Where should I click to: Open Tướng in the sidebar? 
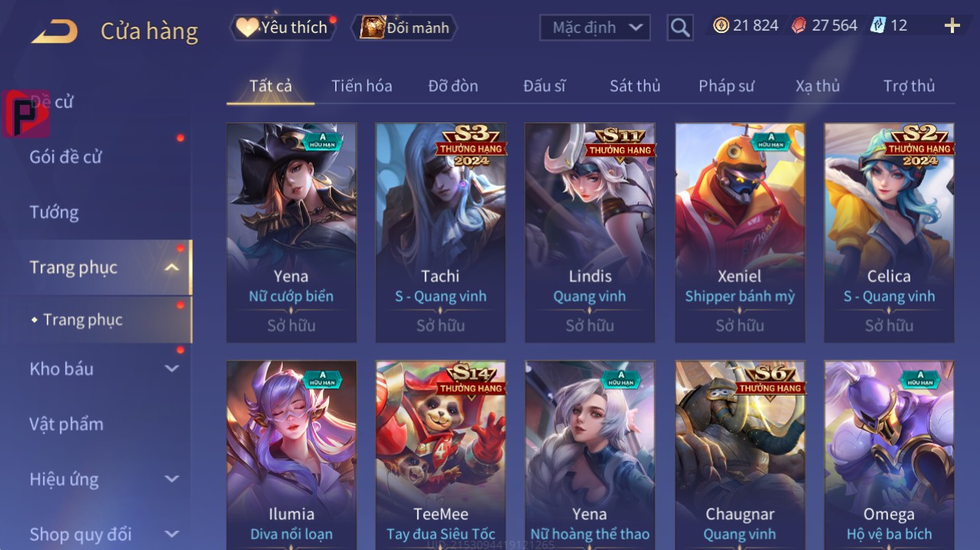click(x=54, y=212)
